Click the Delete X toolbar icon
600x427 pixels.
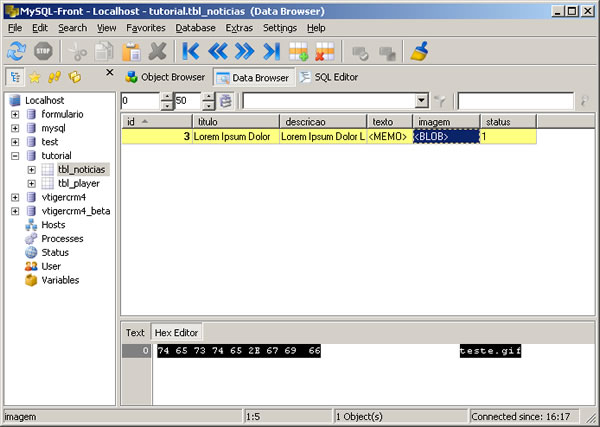pyautogui.click(x=157, y=51)
